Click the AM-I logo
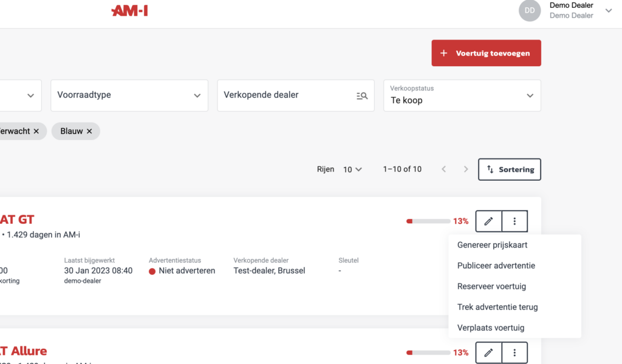Viewport: 622px width, 364px height. (x=129, y=10)
